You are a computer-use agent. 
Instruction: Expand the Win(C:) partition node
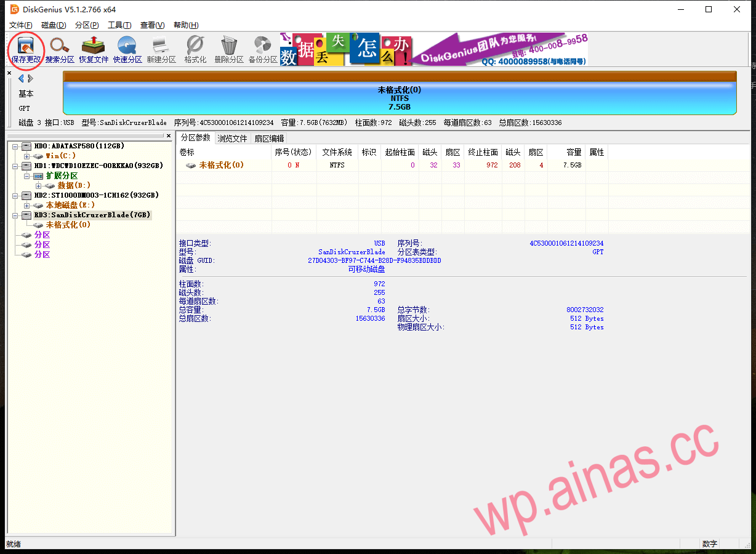pos(26,156)
